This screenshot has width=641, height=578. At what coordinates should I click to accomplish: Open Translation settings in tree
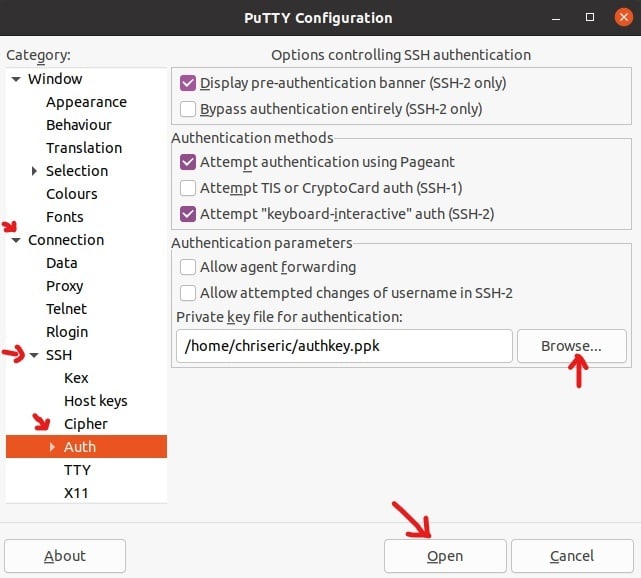[x=84, y=148]
